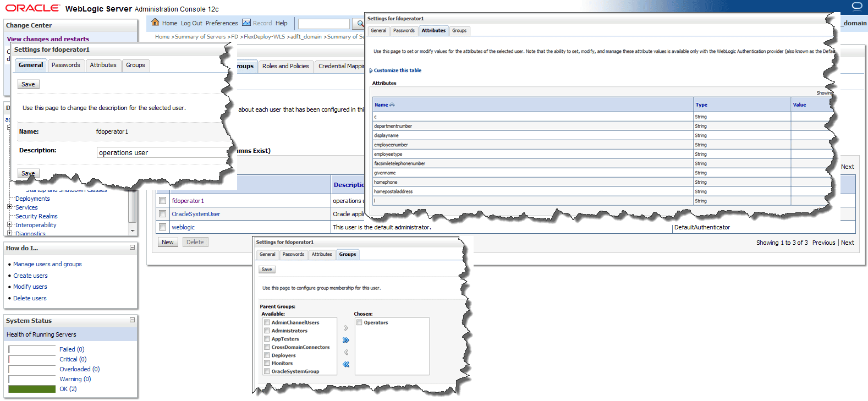Open Deployments in domain tree

click(32, 199)
